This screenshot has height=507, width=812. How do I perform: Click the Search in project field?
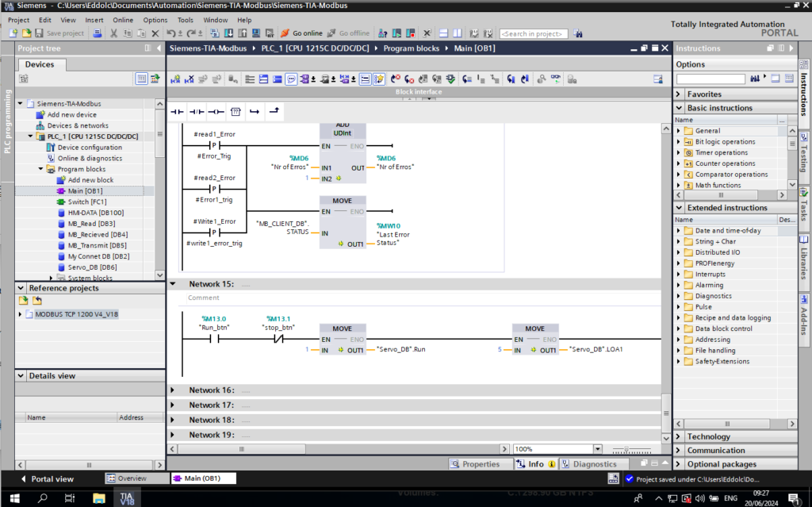tap(534, 33)
